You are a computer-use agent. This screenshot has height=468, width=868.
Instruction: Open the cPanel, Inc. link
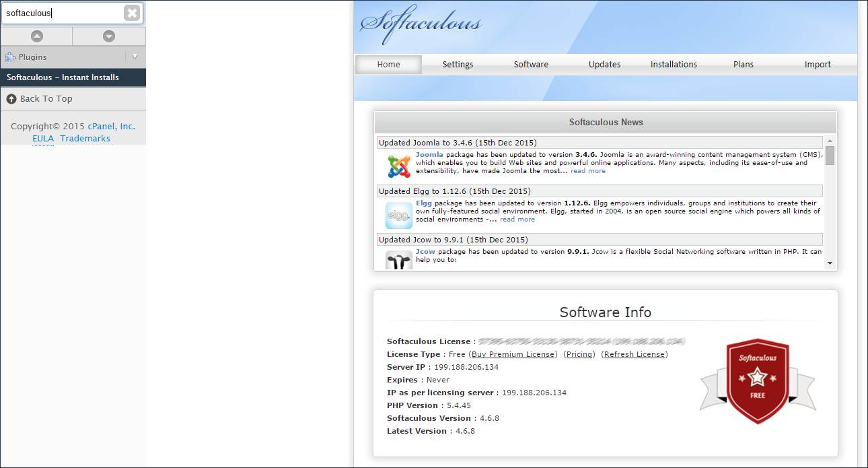pos(111,127)
